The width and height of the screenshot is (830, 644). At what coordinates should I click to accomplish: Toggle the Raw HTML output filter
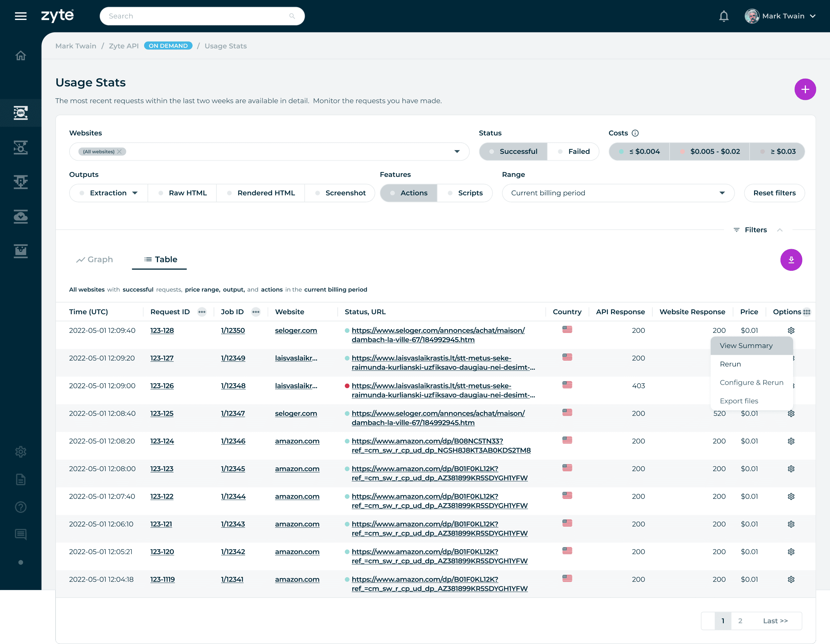click(182, 193)
